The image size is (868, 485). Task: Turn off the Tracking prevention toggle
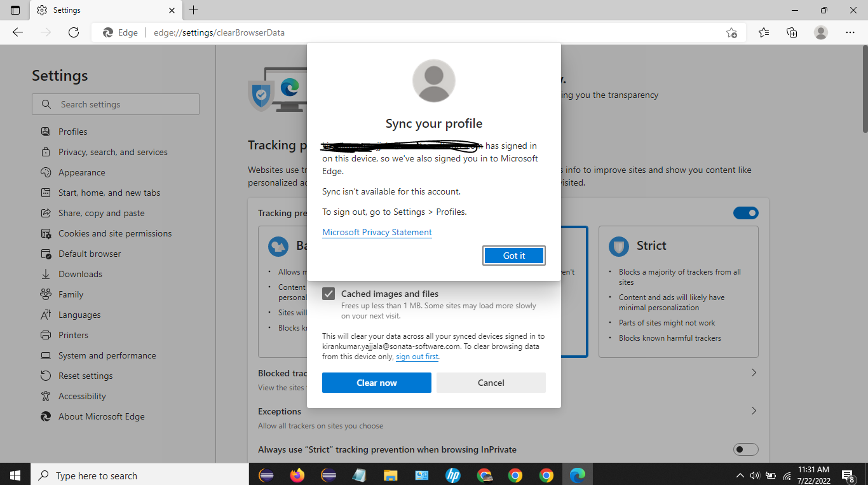(x=746, y=213)
